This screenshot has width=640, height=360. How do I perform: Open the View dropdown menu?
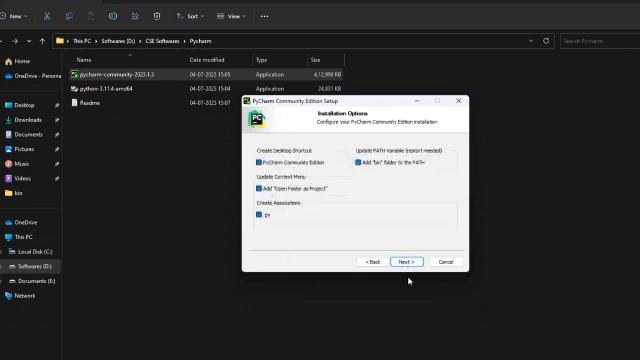(231, 16)
